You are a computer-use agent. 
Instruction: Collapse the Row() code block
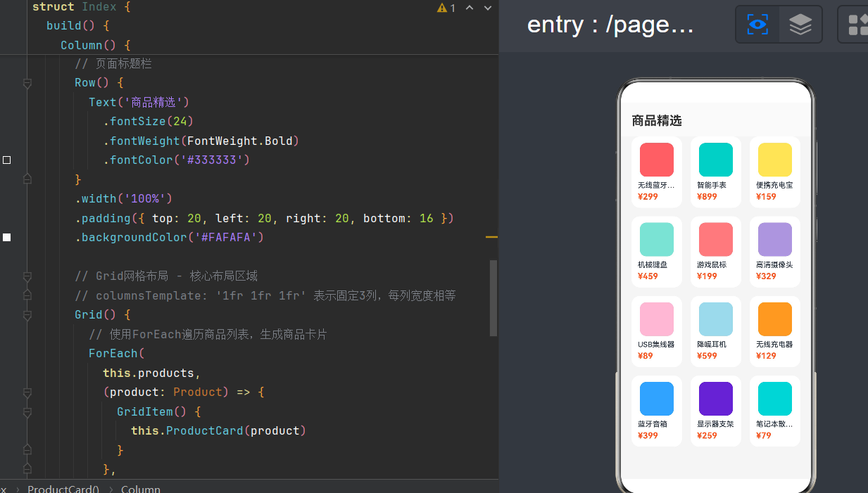[27, 83]
